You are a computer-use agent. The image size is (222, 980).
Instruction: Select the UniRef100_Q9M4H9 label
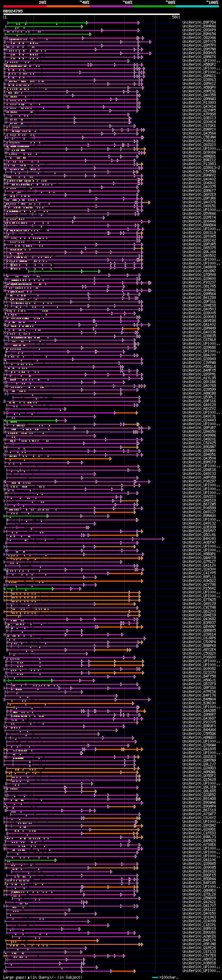[199, 328]
